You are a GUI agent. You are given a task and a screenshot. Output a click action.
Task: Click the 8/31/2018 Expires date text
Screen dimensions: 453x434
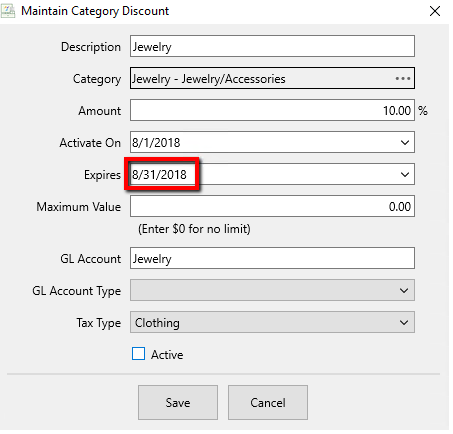click(x=159, y=175)
